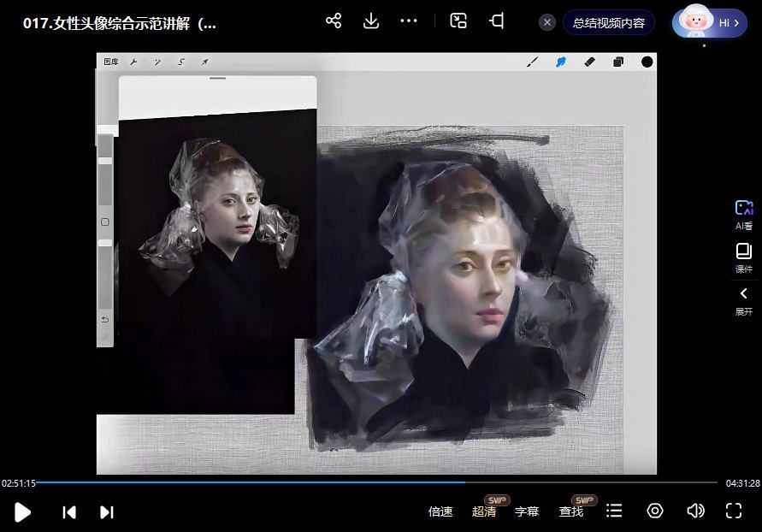
Task: Open 查找 search in the player
Action: click(570, 511)
